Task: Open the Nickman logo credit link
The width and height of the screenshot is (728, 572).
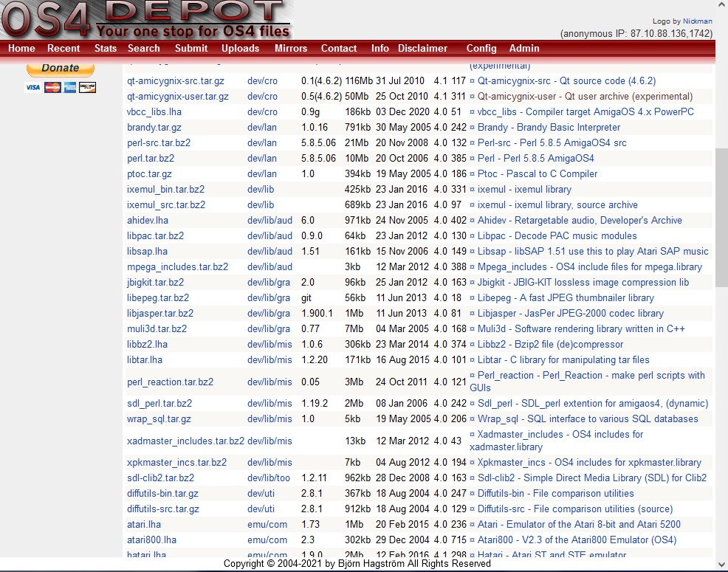Action: [x=697, y=22]
